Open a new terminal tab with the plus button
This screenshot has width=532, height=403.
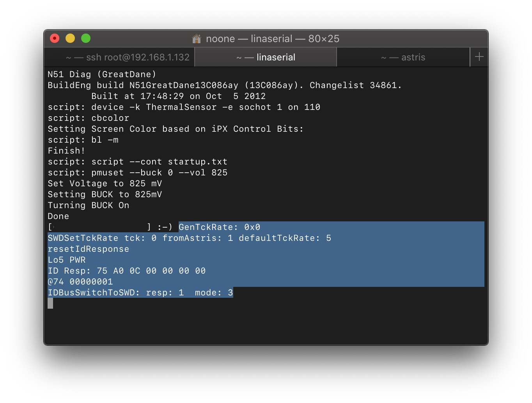click(479, 57)
